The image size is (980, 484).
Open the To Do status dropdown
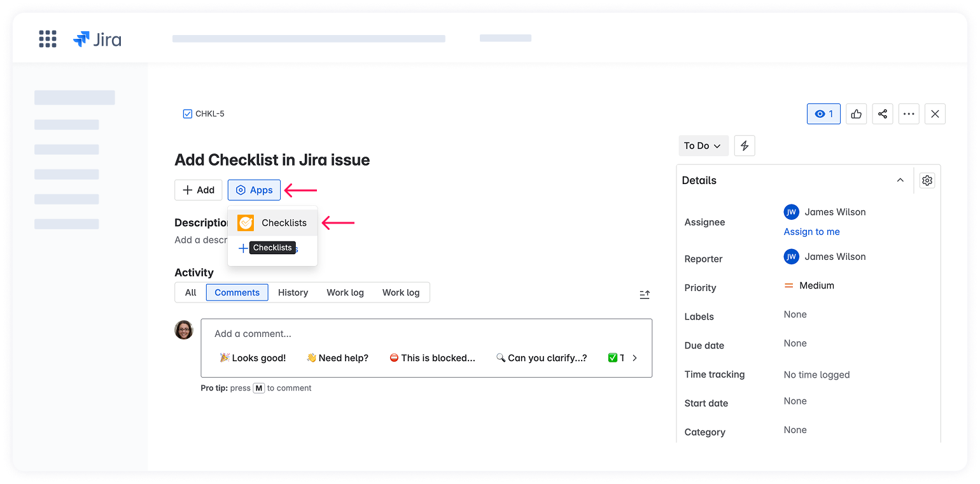(x=703, y=145)
